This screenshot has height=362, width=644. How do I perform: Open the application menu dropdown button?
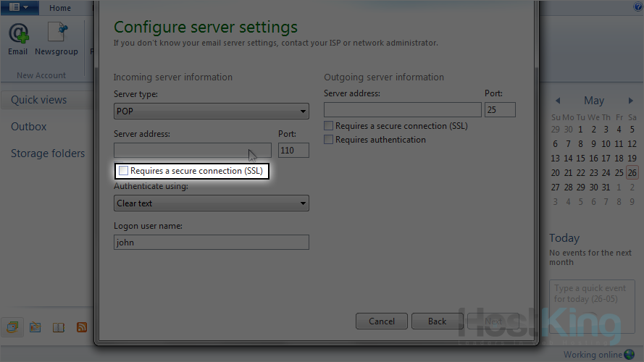click(x=20, y=7)
